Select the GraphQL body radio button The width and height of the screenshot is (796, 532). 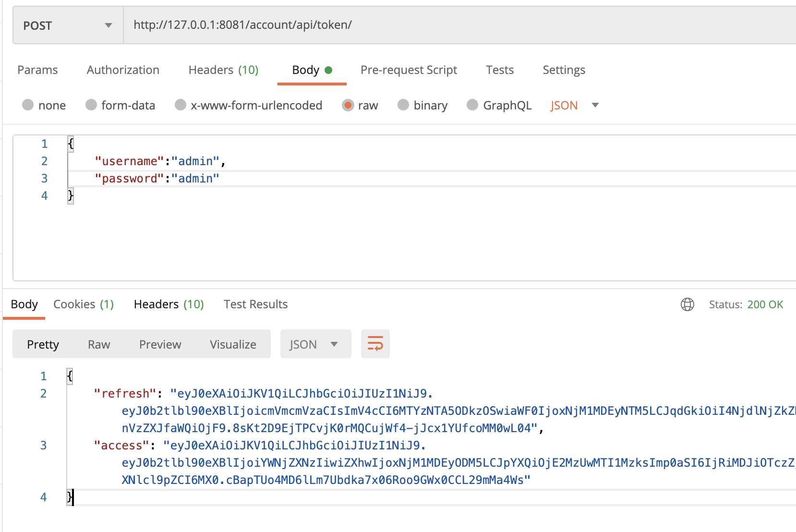[472, 105]
